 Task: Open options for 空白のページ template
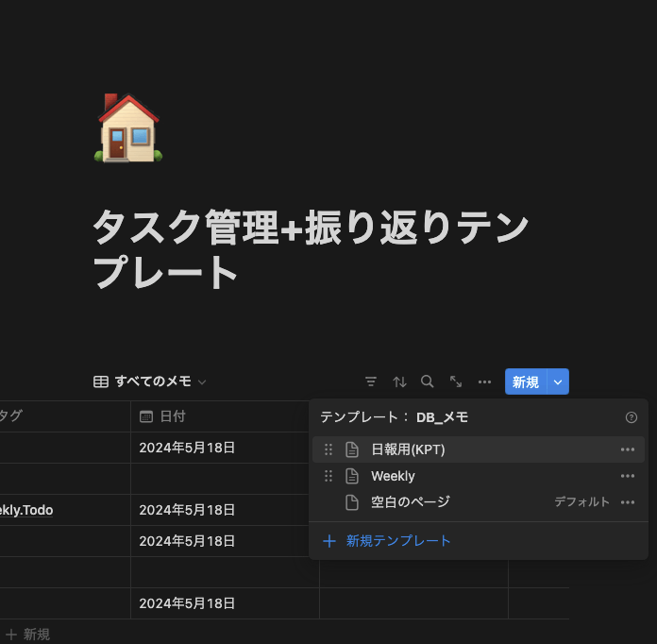point(627,502)
